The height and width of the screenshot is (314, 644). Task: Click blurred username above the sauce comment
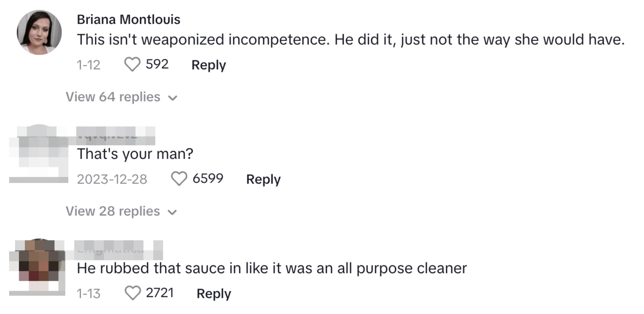pos(118,250)
